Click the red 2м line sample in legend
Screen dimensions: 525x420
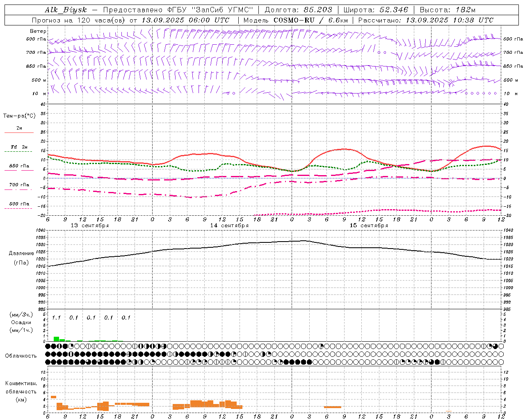click(x=19, y=132)
